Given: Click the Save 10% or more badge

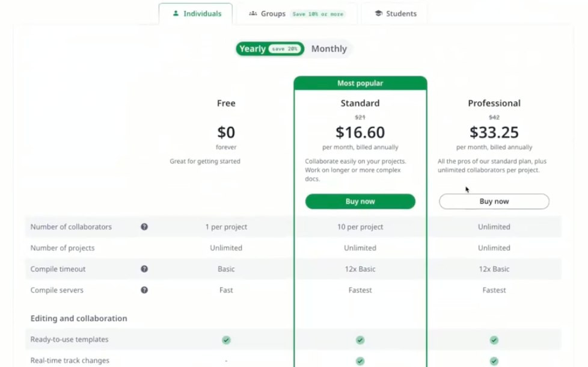Looking at the screenshot, I should pos(317,14).
